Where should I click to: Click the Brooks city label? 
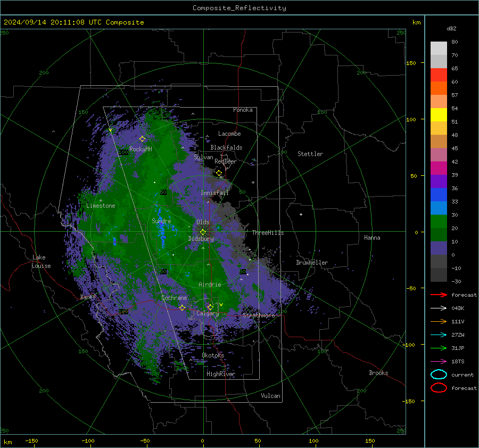pyautogui.click(x=378, y=373)
